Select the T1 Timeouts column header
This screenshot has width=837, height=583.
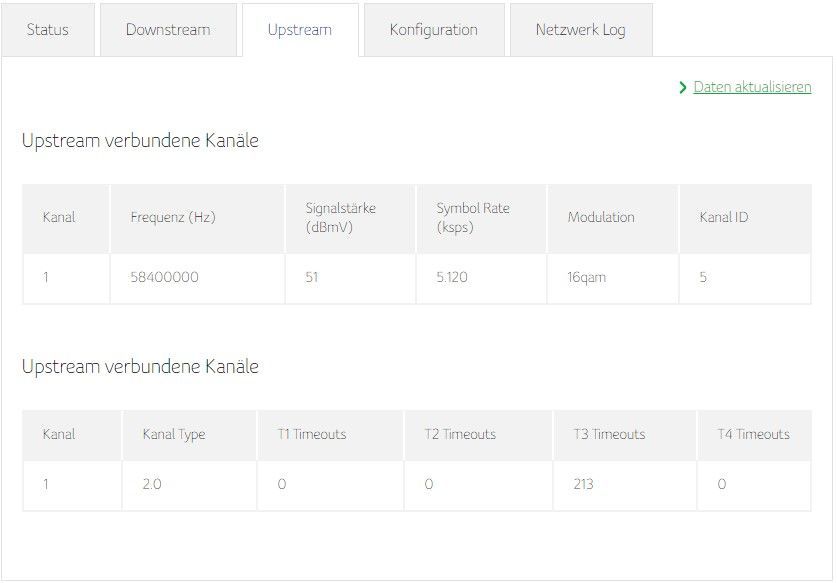point(312,435)
